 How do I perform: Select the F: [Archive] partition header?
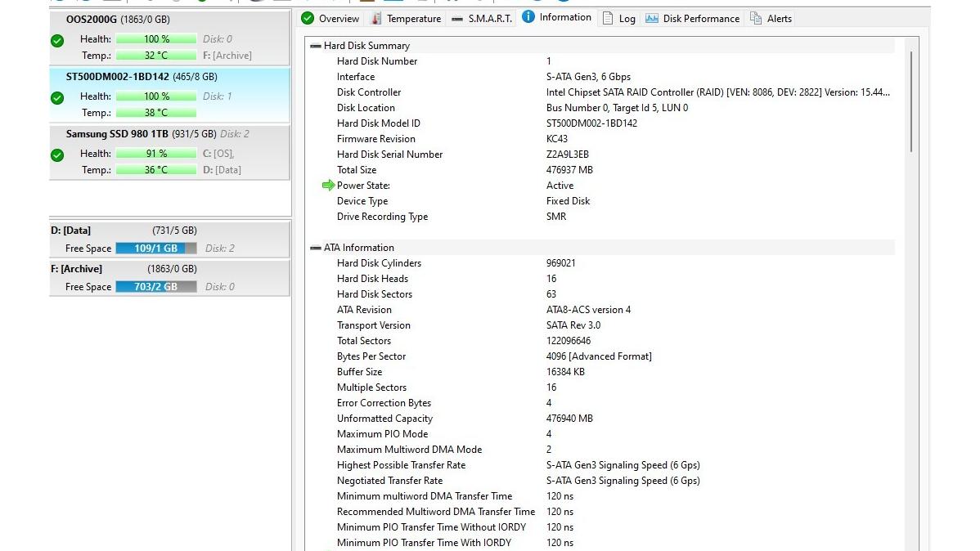click(x=124, y=269)
